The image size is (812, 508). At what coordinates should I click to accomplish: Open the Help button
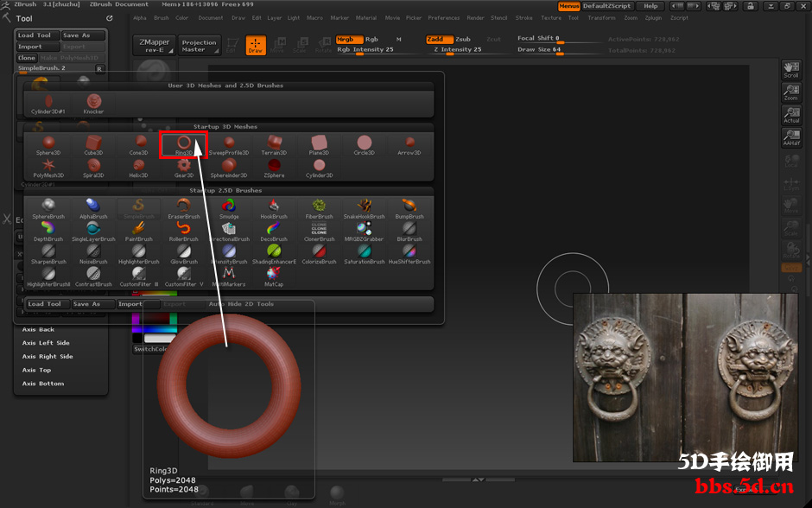650,6
